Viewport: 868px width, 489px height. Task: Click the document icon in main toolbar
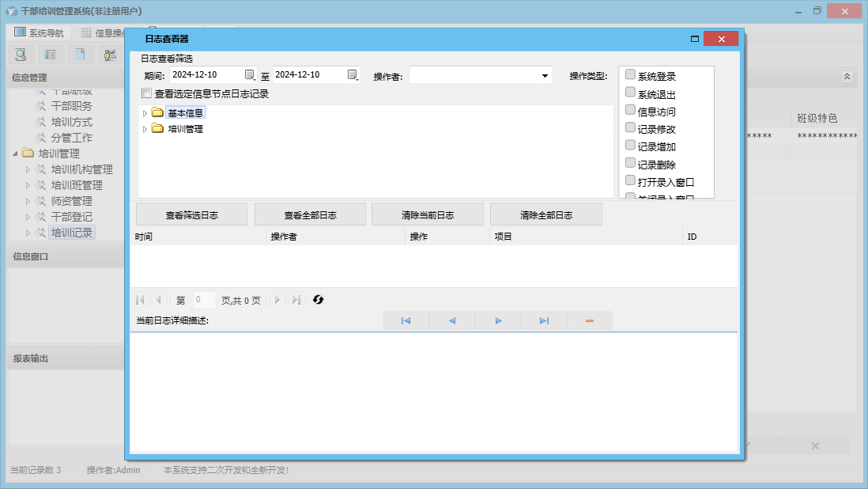(x=81, y=55)
